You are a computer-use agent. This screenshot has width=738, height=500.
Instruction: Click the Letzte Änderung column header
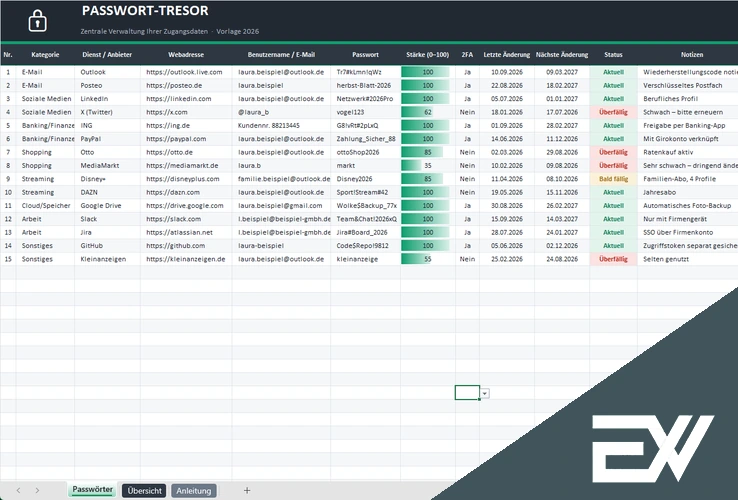click(x=506, y=55)
